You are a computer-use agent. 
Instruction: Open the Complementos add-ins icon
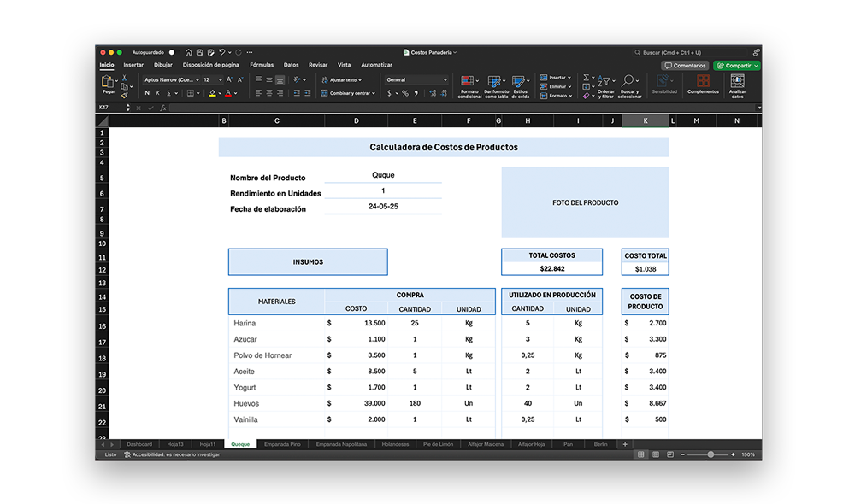[x=703, y=81]
